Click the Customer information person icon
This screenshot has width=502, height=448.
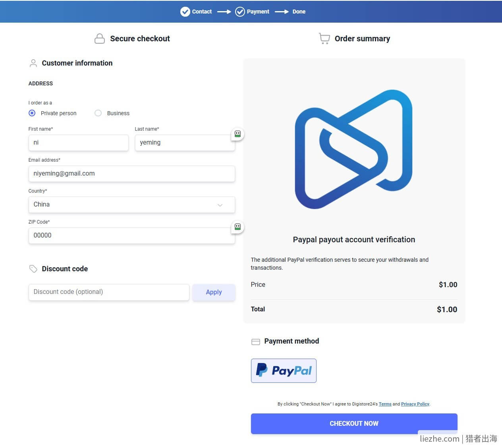33,63
